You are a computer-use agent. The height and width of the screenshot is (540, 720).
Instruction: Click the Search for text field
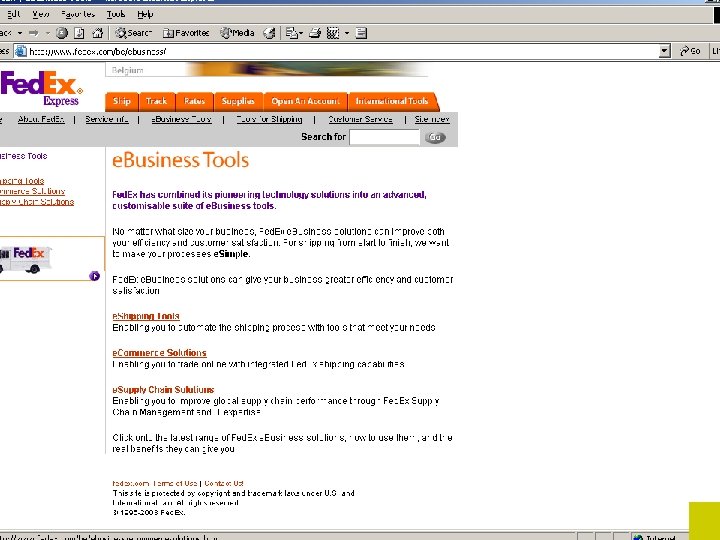(384, 137)
